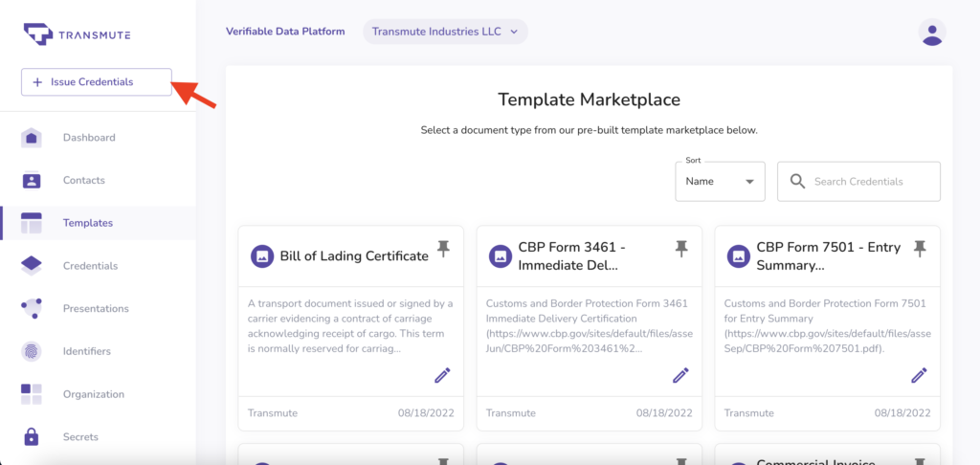Click the Organization grid icon
This screenshot has height=465, width=980.
(32, 394)
